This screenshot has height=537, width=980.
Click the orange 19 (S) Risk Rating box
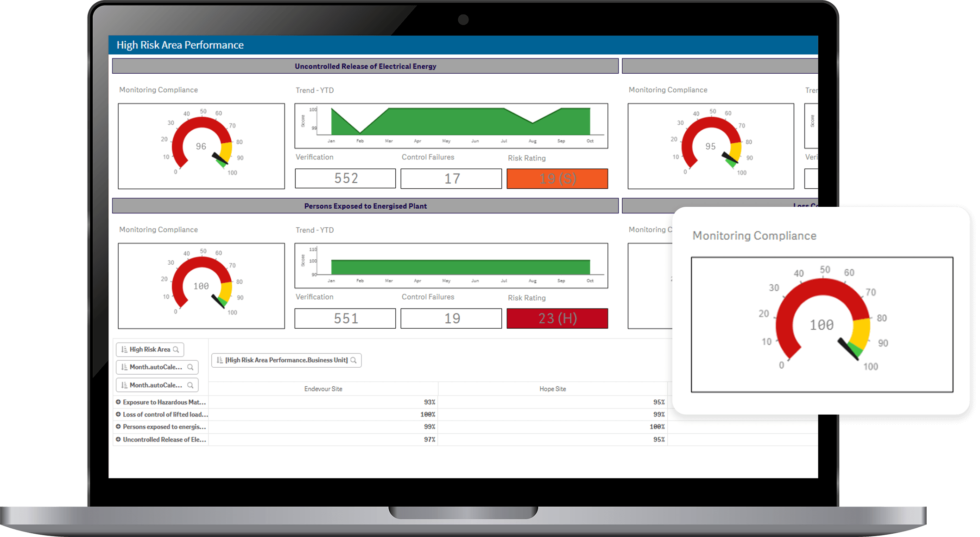coord(557,179)
